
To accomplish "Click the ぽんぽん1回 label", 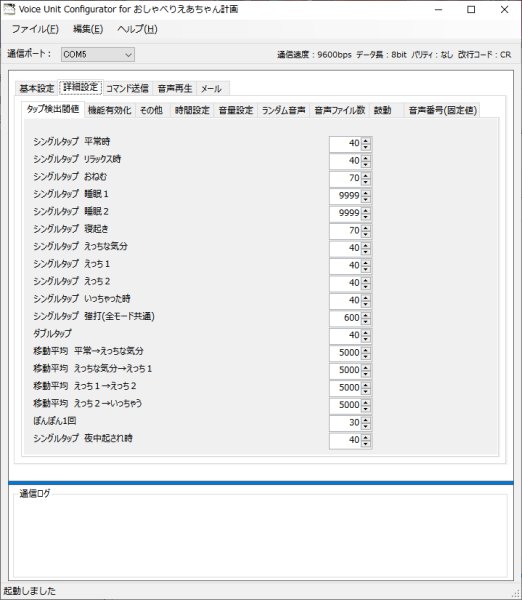I will point(54,421).
